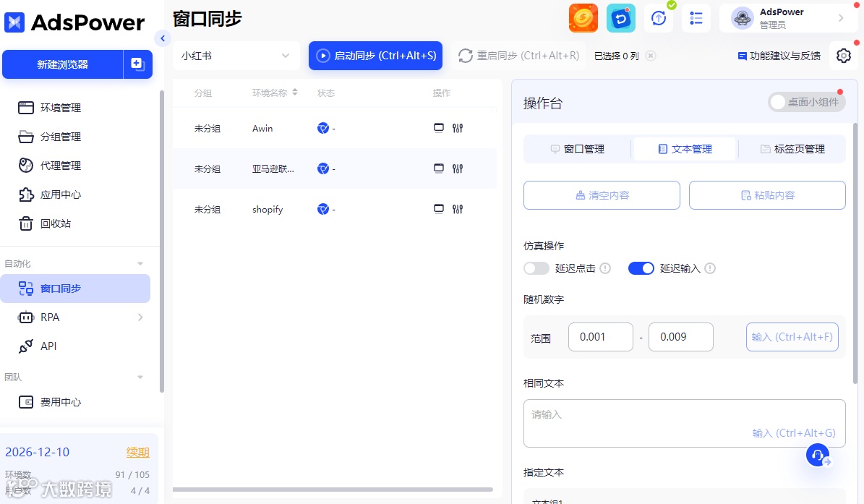Viewport: 864px width, 504px height.
Task: Click the window icon in the 亚马逊联 row
Action: 439,168
